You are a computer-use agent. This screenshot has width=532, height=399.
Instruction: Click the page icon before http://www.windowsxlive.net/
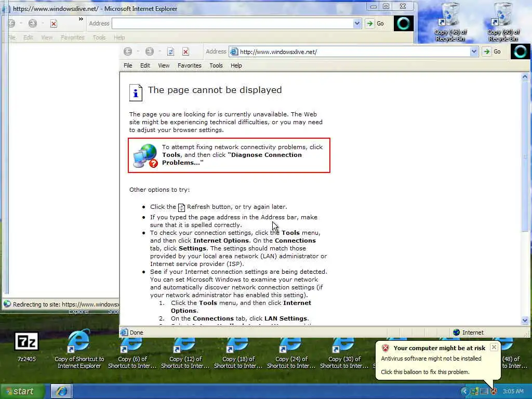[234, 51]
